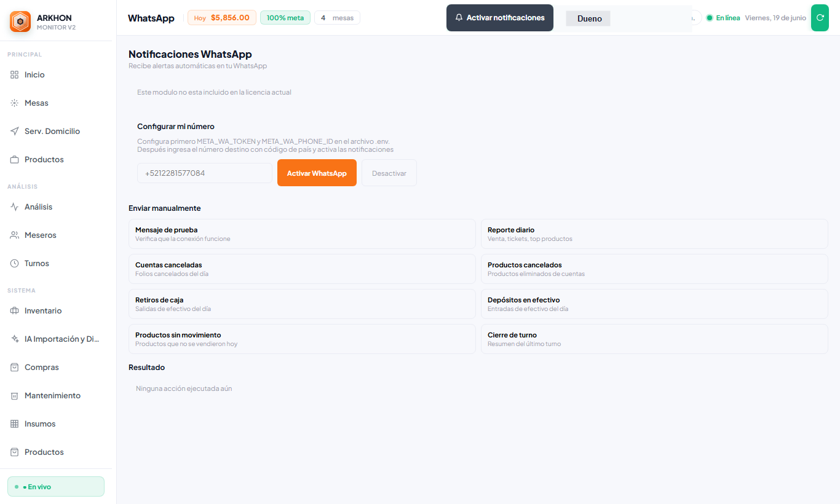This screenshot has width=840, height=504.
Task: Open IA Importación via the sparkle icon
Action: coord(15,339)
